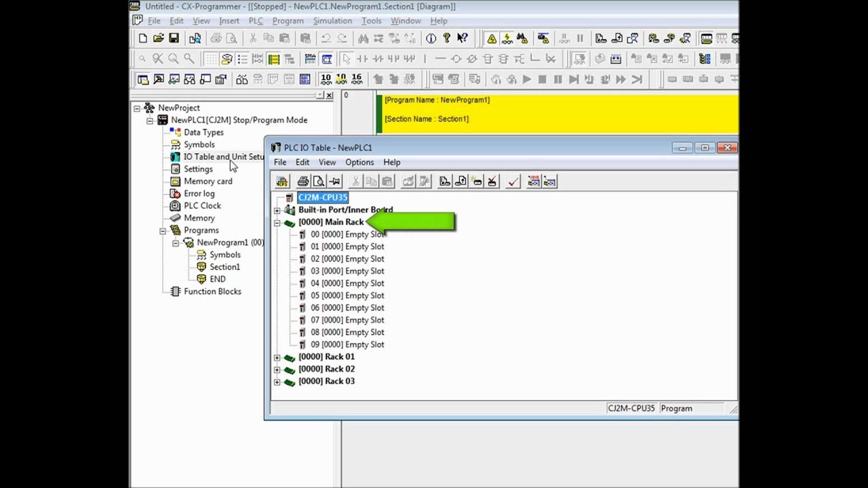Click the Delete red X icon in IO Table toolbar
Viewport: 868px width, 488px height.
tap(492, 181)
